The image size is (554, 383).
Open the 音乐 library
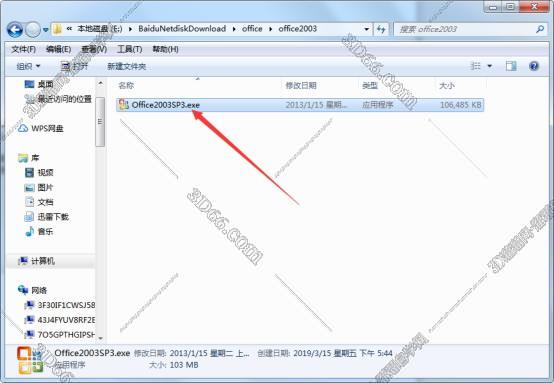[x=45, y=231]
